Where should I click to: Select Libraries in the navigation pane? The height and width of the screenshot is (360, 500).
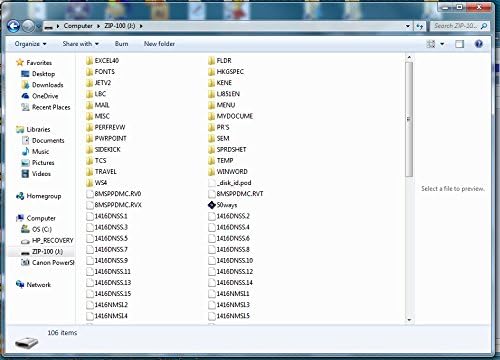(x=38, y=129)
